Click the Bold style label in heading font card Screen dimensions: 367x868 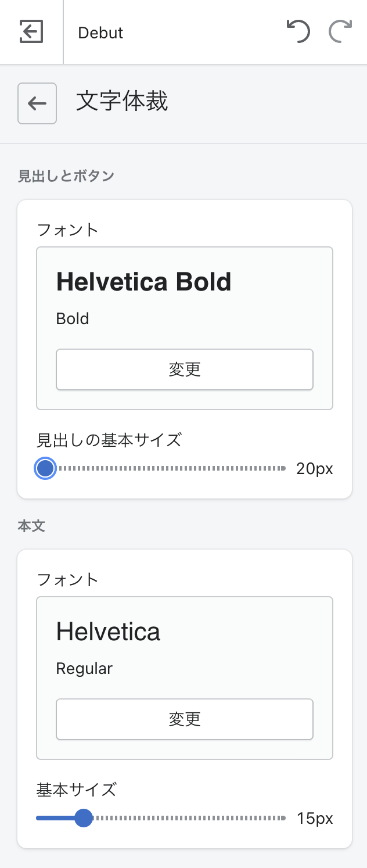pyautogui.click(x=73, y=319)
